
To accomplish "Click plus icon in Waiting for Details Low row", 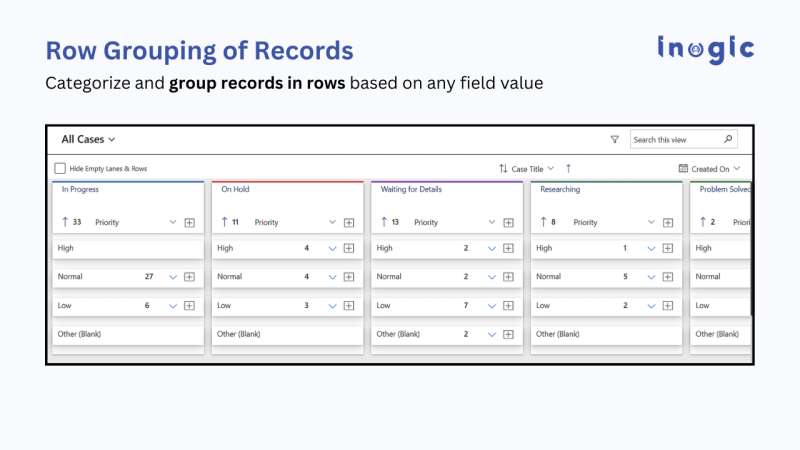I will [x=509, y=306].
